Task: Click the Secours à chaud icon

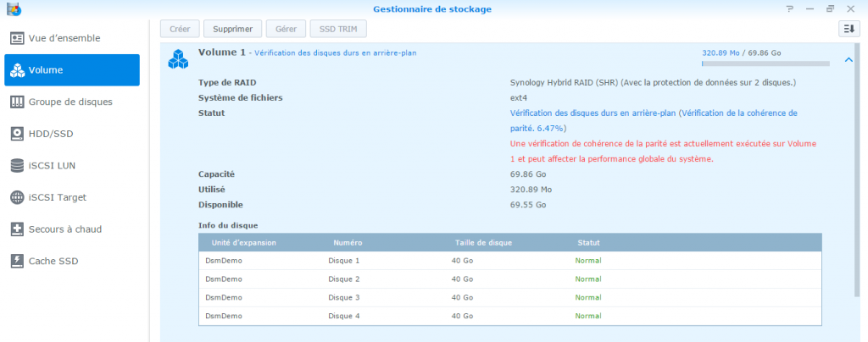Action: [x=18, y=229]
